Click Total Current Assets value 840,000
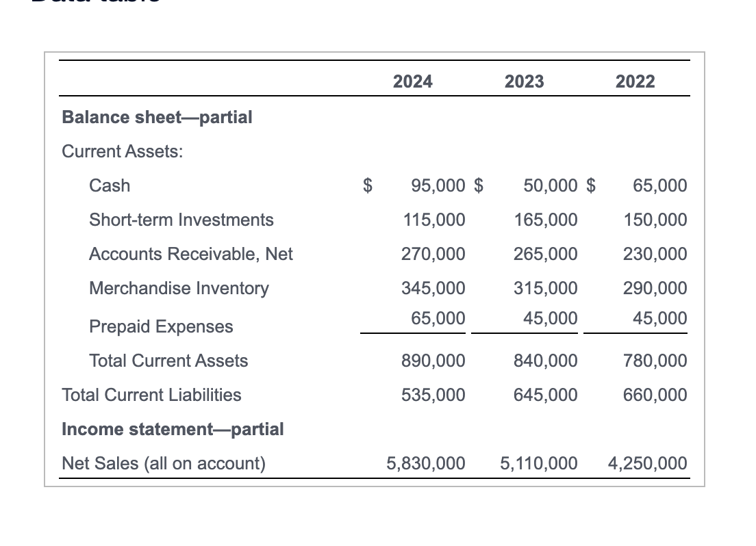756x546 pixels. pyautogui.click(x=545, y=361)
